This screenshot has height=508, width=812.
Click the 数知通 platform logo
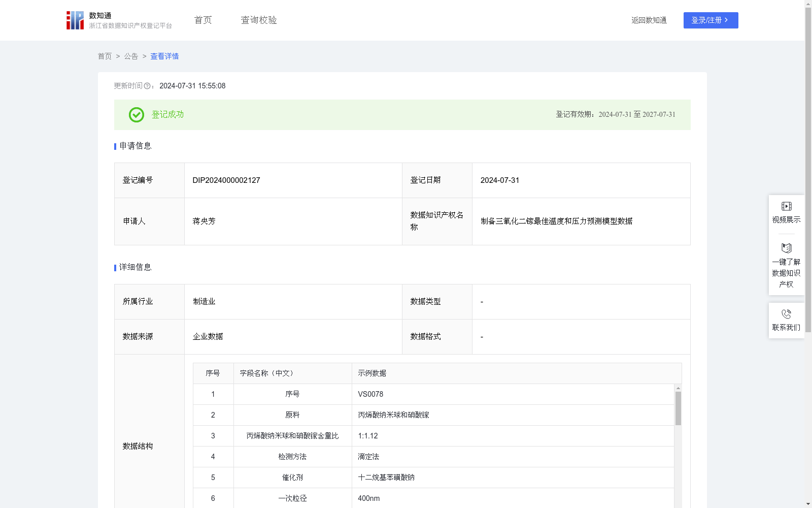tap(119, 20)
